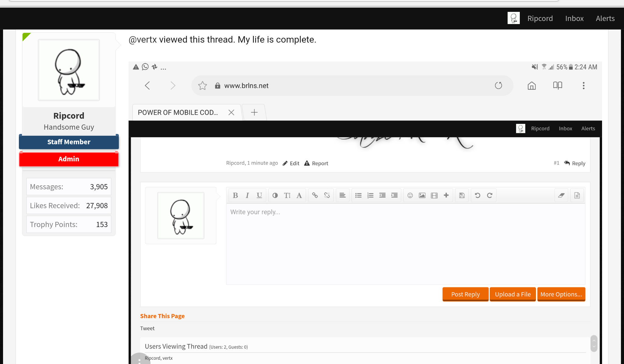Click the Write your reply text area
This screenshot has width=624, height=364.
(x=406, y=244)
